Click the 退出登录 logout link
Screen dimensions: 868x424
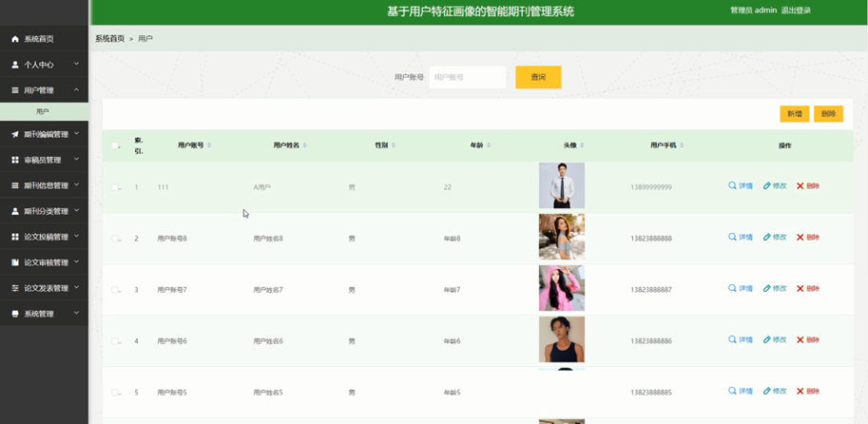click(x=796, y=10)
